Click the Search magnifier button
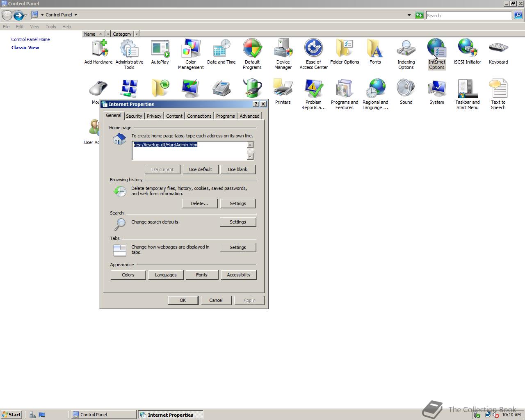Viewport: 525px width, 420px height. 518,15
